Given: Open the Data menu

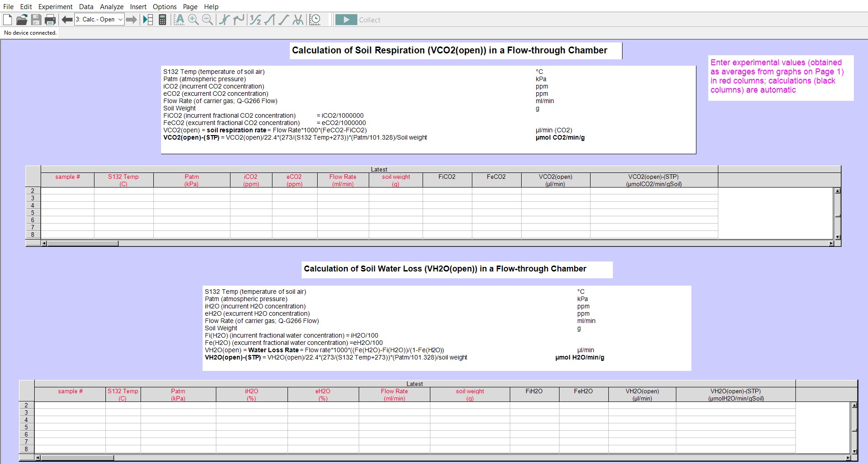Looking at the screenshot, I should [86, 6].
